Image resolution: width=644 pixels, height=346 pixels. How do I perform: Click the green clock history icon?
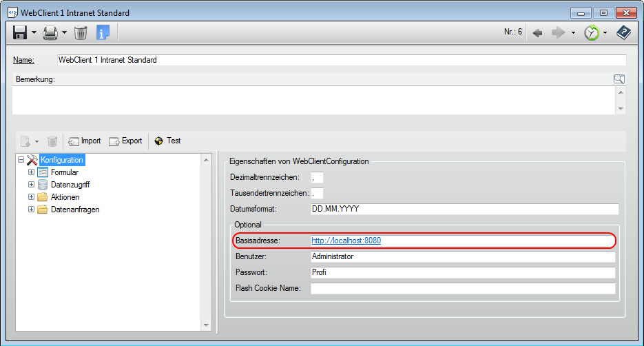591,32
